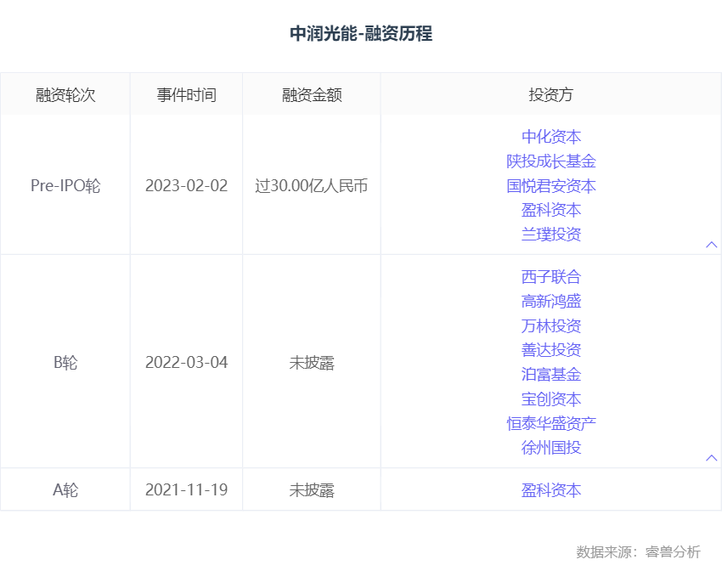Click the 融资金额 column header
The width and height of the screenshot is (722, 588).
[312, 95]
